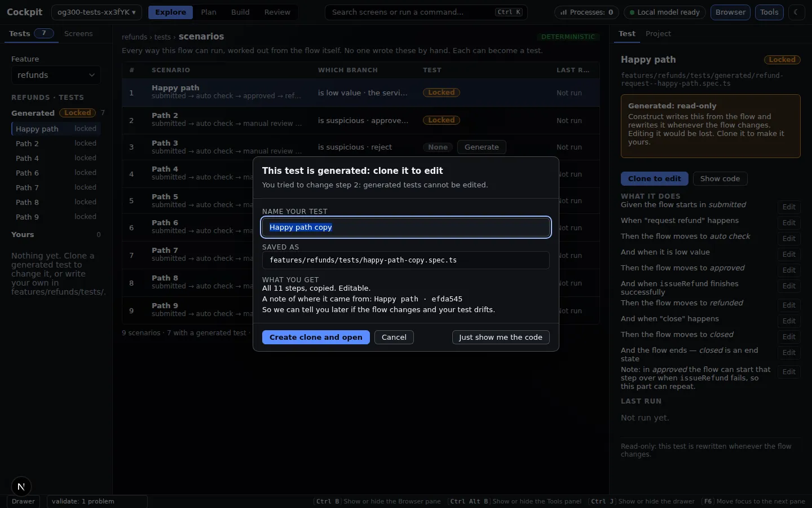Cancel the clone dialog
Image resolution: width=812 pixels, height=508 pixels.
(394, 337)
